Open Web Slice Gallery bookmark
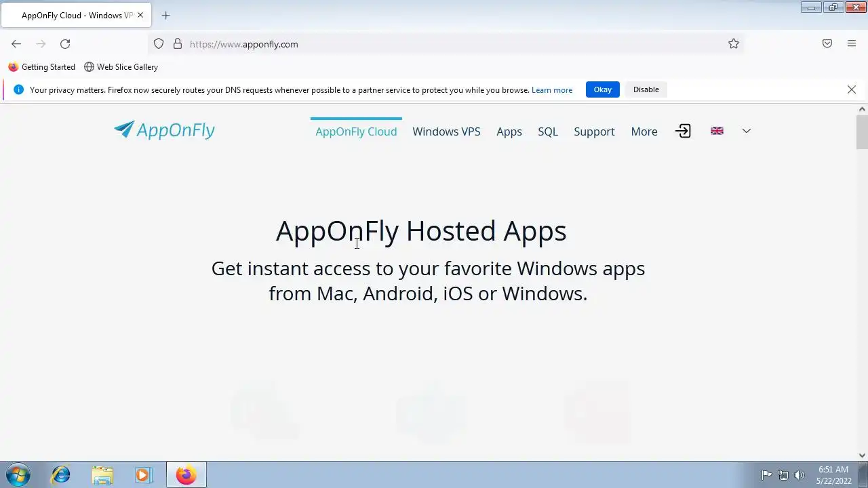 coord(121,67)
